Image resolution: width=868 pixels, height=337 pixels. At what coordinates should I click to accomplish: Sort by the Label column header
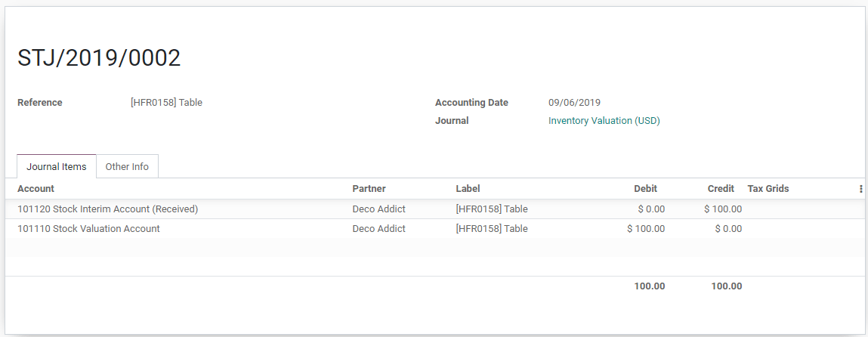click(x=468, y=189)
